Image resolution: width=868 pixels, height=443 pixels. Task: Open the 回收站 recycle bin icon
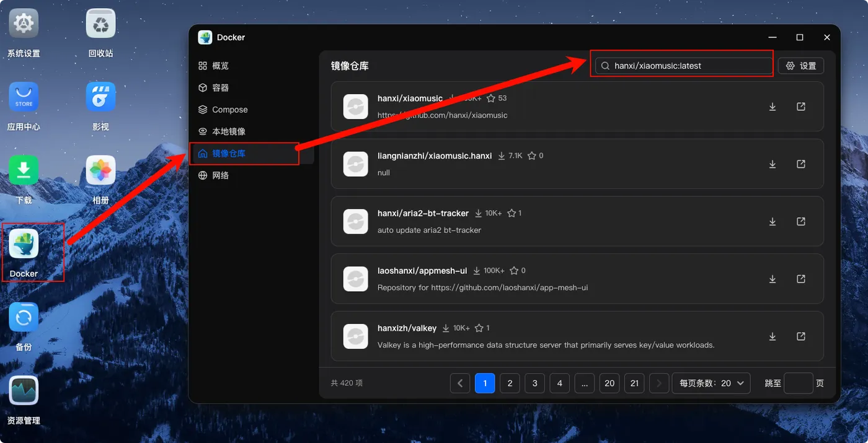(x=101, y=24)
